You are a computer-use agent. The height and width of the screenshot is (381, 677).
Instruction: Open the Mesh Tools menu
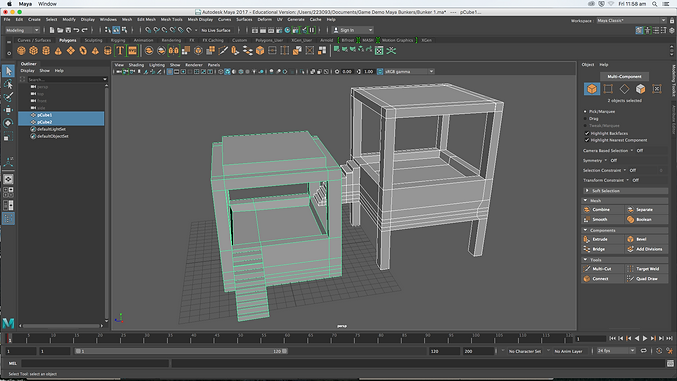click(x=171, y=20)
